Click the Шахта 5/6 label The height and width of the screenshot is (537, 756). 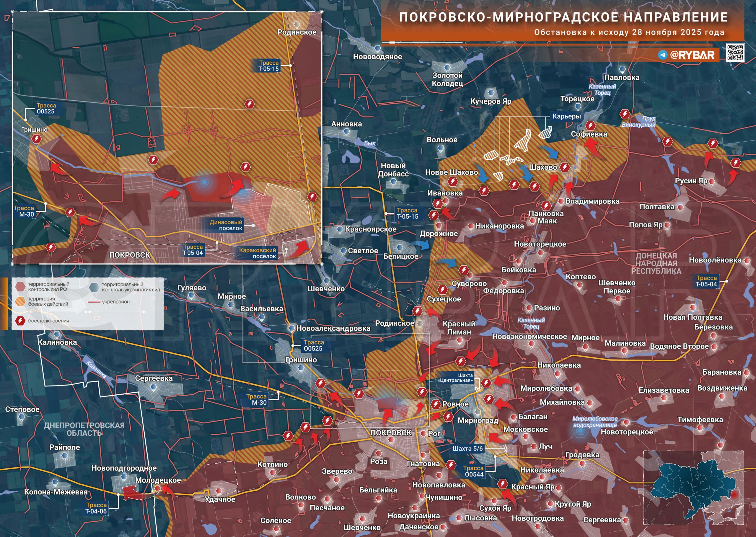(467, 449)
